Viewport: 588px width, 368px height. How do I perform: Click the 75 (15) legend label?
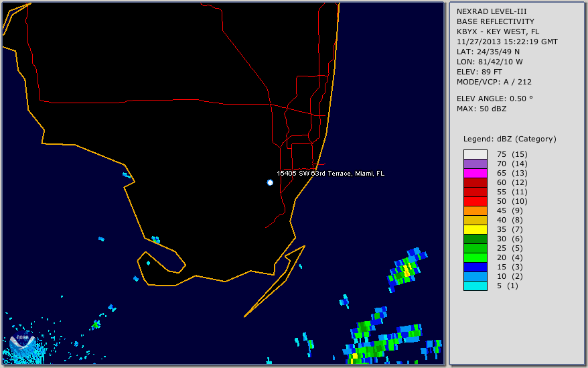tap(512, 154)
